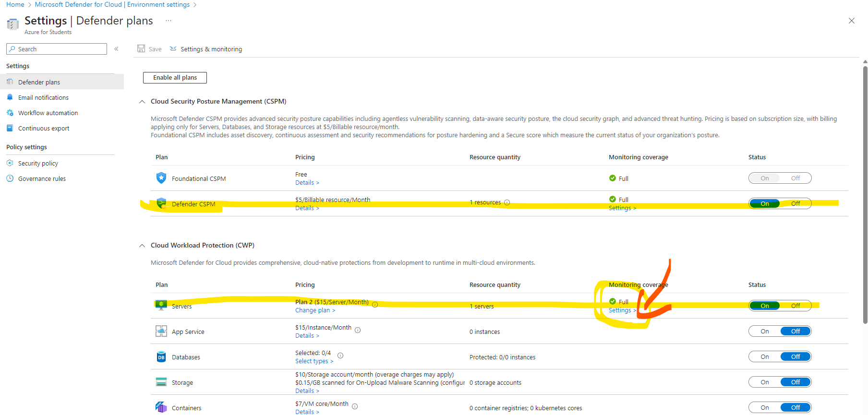Click the Foundational CSPM shield icon
The width and height of the screenshot is (868, 415).
161,178
